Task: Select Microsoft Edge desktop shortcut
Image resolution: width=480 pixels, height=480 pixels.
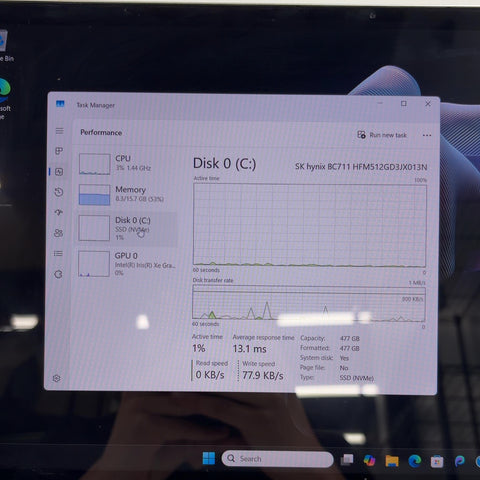Action: click(x=5, y=98)
